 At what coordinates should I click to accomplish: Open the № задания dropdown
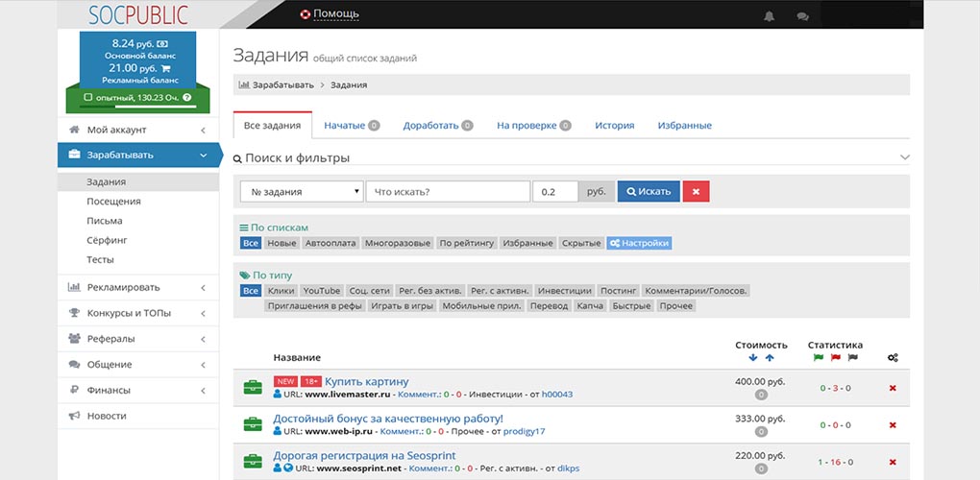302,192
